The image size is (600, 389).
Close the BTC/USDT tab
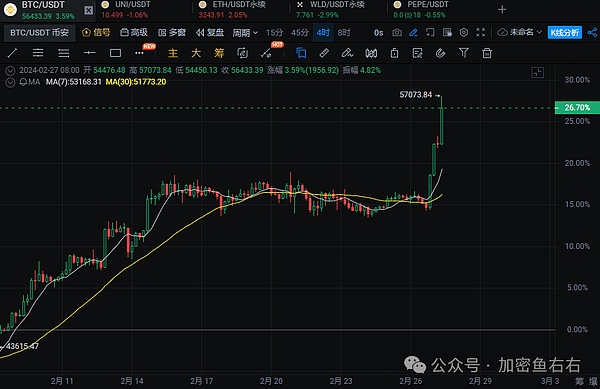88,10
